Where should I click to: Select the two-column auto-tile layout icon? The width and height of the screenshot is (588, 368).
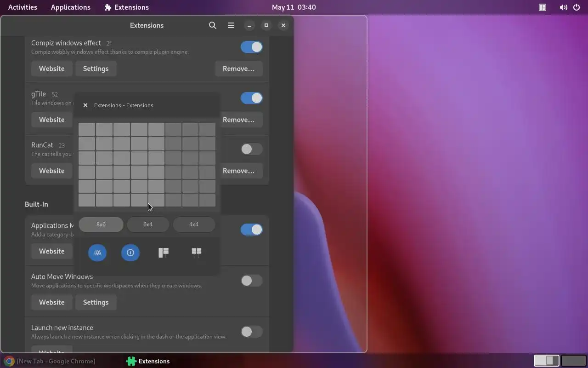click(x=197, y=253)
